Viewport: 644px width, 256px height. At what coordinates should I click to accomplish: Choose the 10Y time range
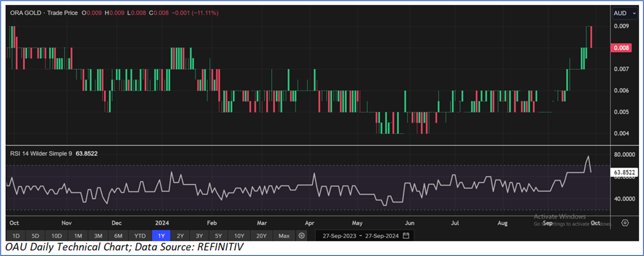[x=239, y=235]
